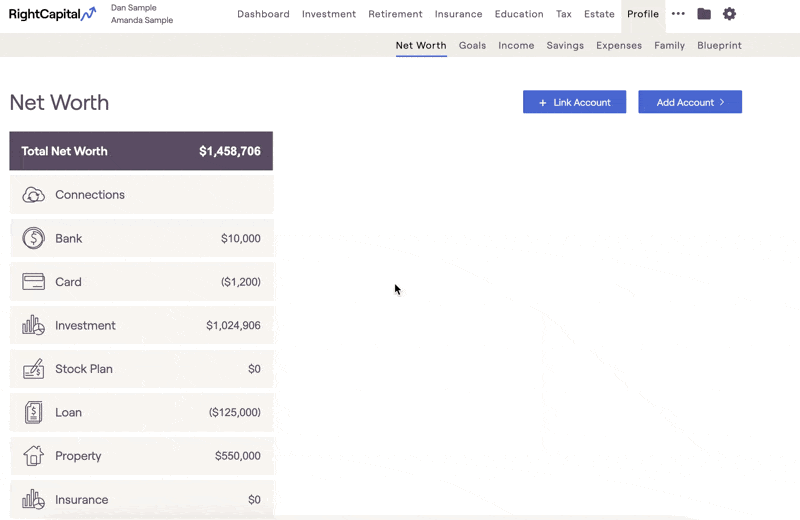Switch to the Goals tab

coord(472,45)
